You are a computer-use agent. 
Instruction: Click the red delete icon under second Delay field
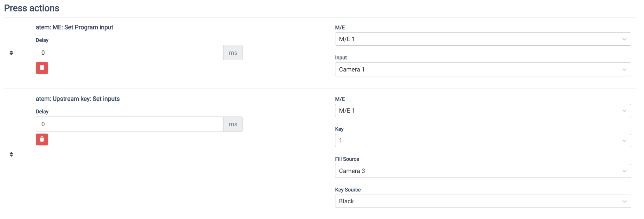click(x=42, y=139)
